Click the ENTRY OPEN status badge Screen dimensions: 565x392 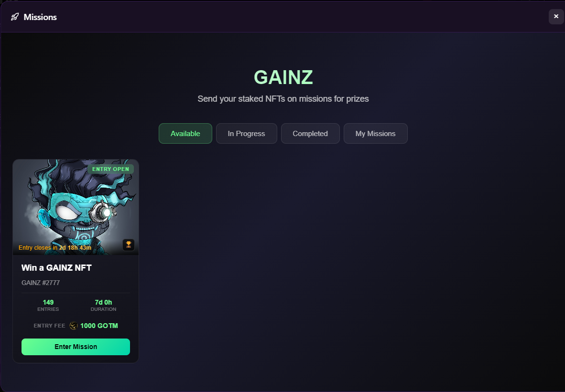point(110,169)
